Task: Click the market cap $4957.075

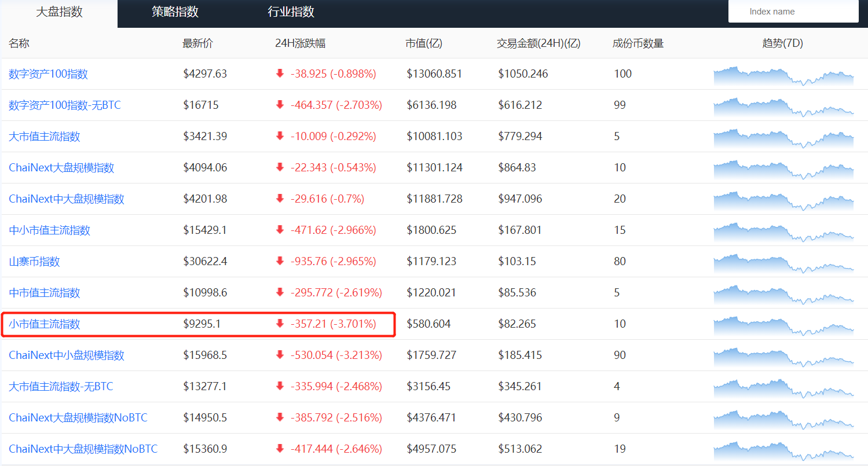Action: tap(431, 449)
